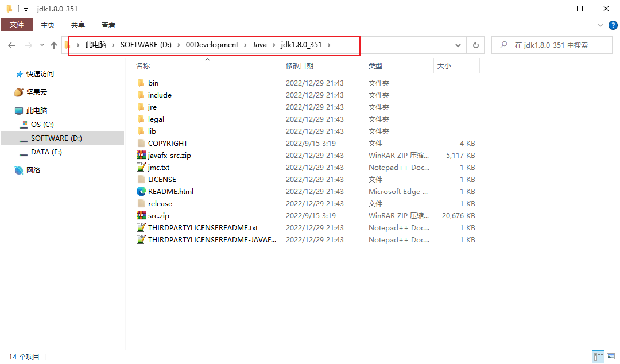620x364 pixels.
Task: Select OS (C:) in navigation pane
Action: [42, 124]
